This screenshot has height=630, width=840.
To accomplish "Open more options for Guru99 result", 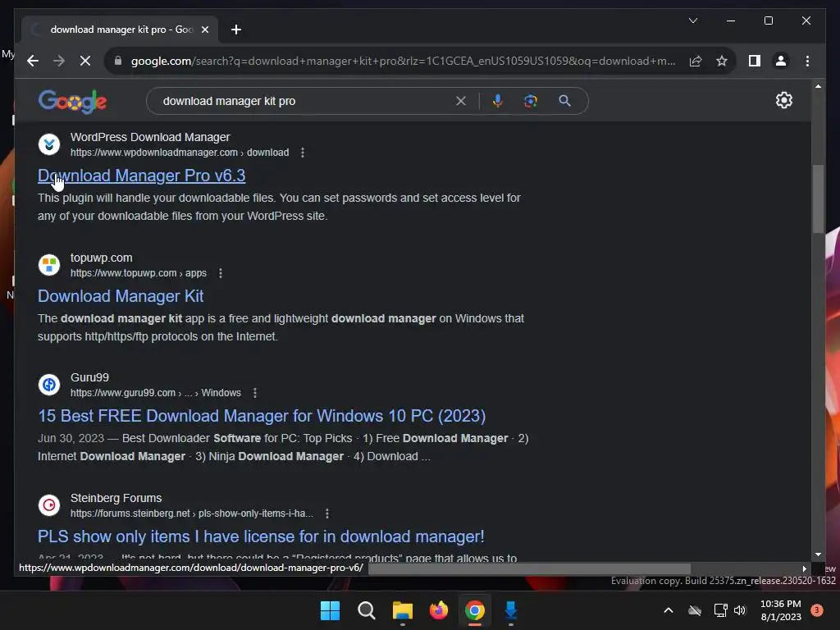I will click(255, 393).
